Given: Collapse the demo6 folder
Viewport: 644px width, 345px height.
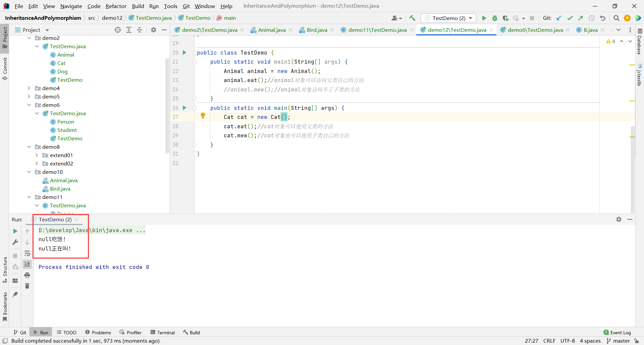Looking at the screenshot, I should 29,105.
